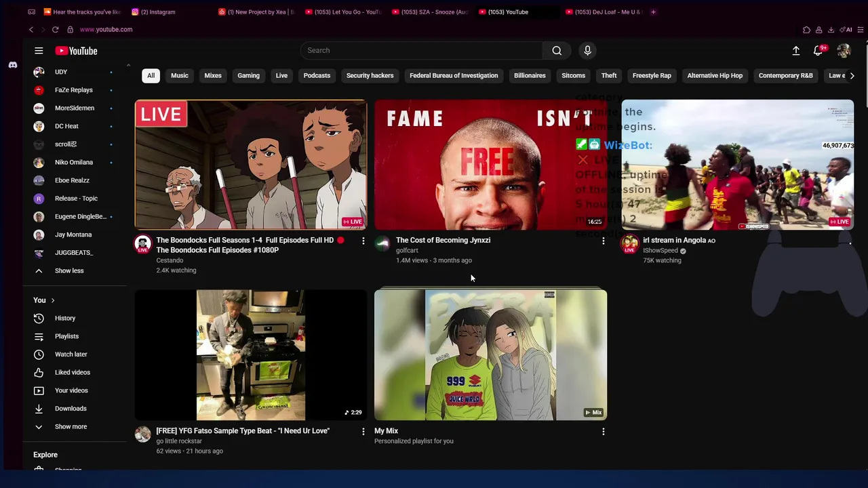This screenshot has width=868, height=488.
Task: Select the Contemporary R&B chip
Action: (x=785, y=76)
